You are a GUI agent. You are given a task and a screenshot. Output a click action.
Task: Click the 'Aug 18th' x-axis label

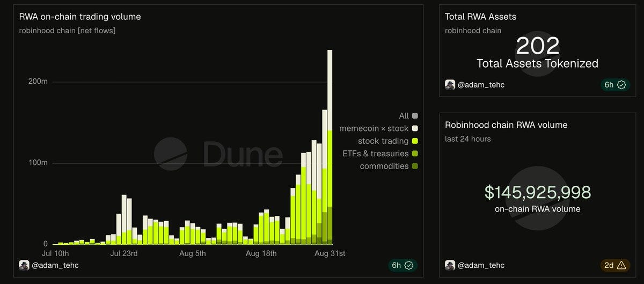pyautogui.click(x=261, y=253)
